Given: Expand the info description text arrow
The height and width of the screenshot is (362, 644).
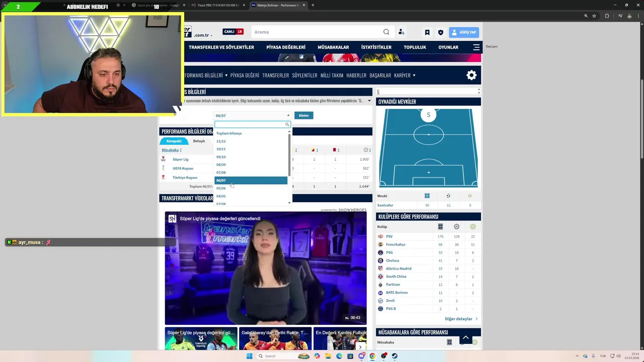Looking at the screenshot, I should tap(369, 101).
